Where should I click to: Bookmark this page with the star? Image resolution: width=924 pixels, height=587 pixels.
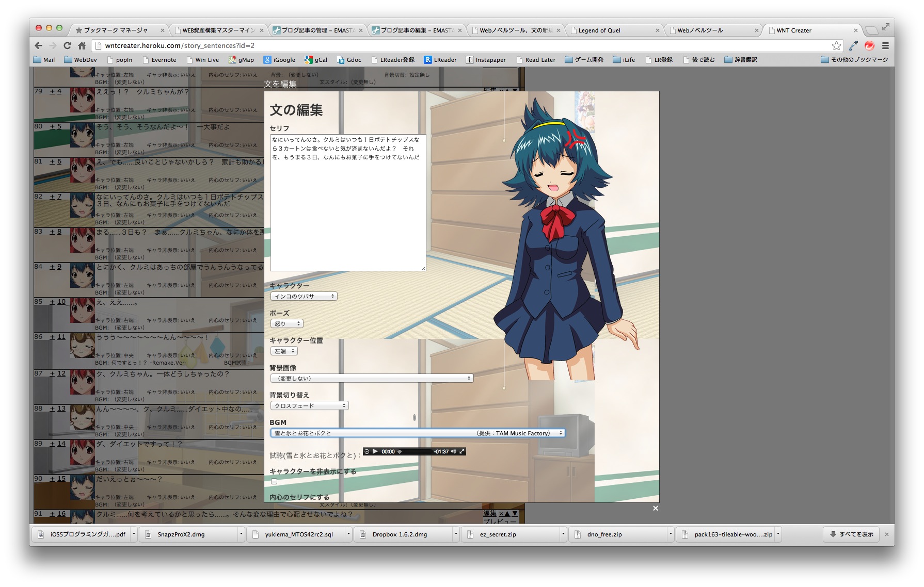tap(836, 45)
